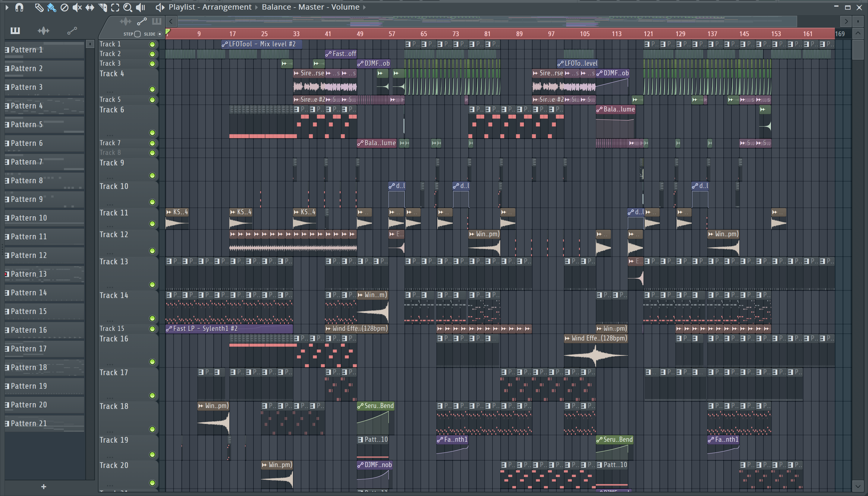
Task: Select the Slip tool
Action: click(90, 8)
